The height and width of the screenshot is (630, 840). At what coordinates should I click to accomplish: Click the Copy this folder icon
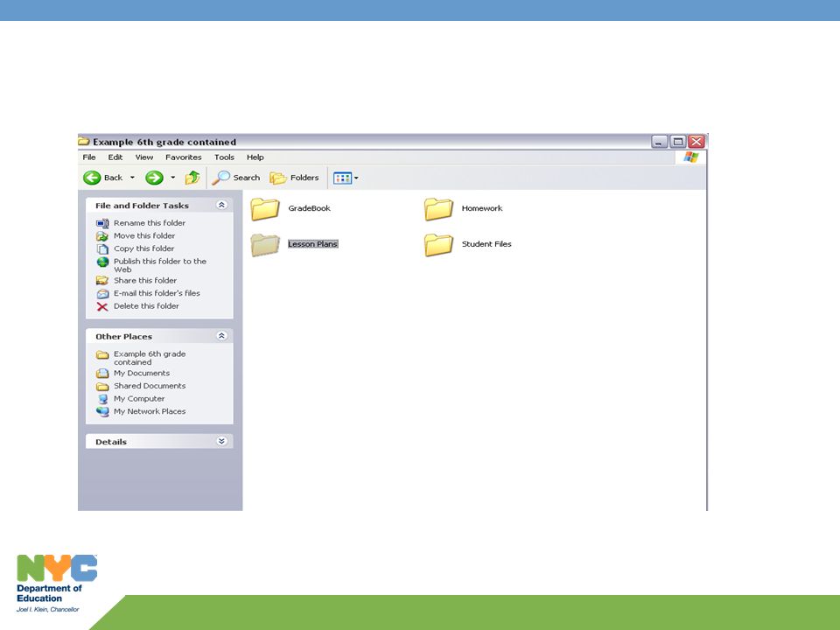102,249
